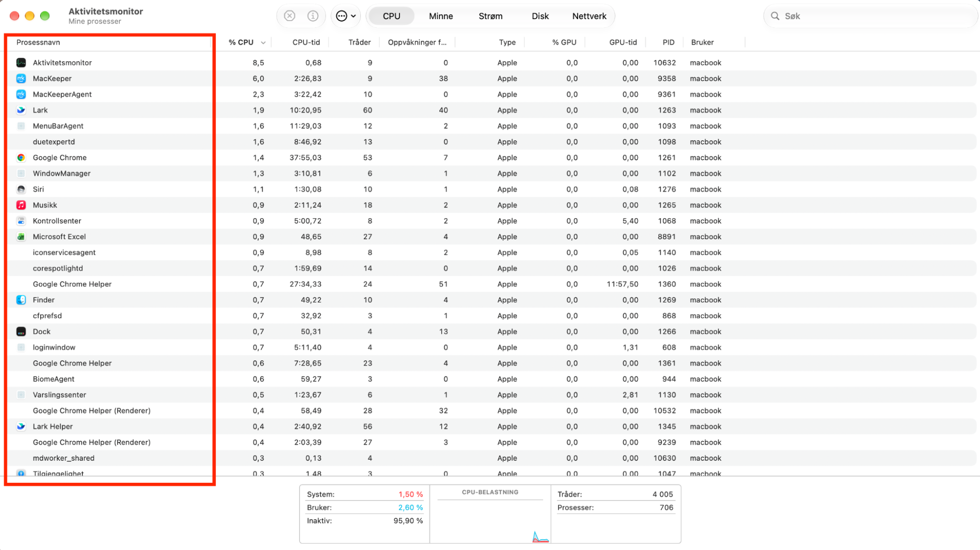This screenshot has height=550, width=980.
Task: Click the Finder process icon
Action: point(21,300)
